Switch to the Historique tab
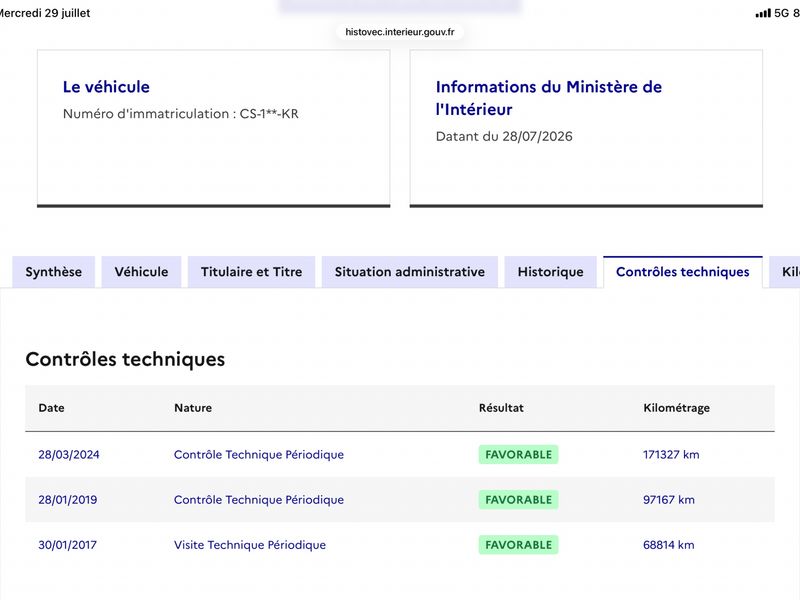The height and width of the screenshot is (600, 800). tap(551, 272)
